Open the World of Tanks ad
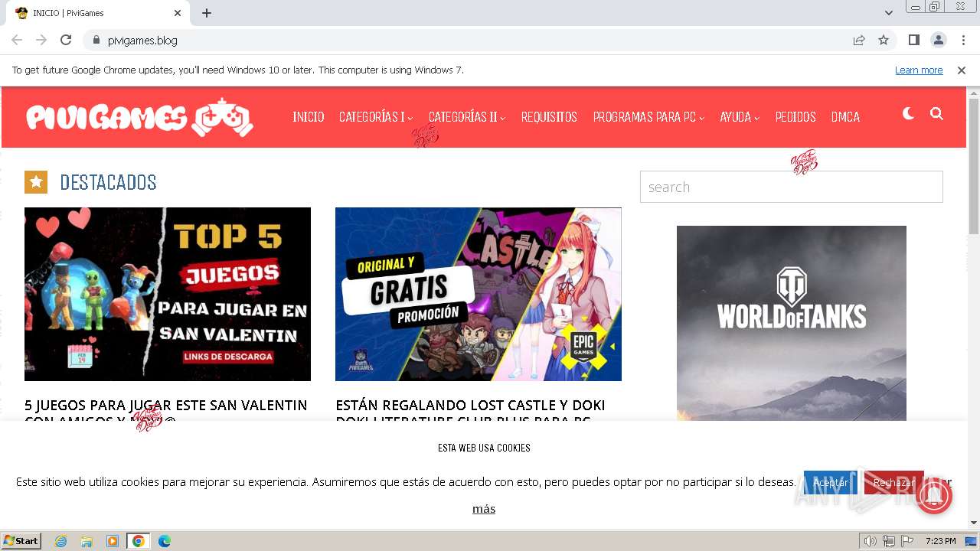980x551 pixels. [792, 323]
